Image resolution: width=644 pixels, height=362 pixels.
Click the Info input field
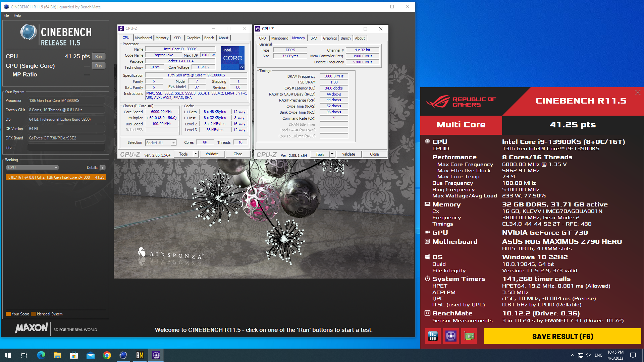pos(66,147)
